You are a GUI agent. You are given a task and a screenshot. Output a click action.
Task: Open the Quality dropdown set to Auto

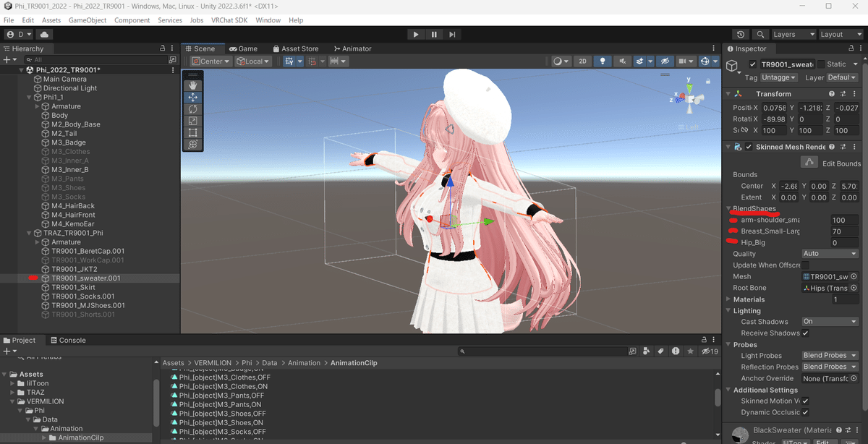pos(830,254)
